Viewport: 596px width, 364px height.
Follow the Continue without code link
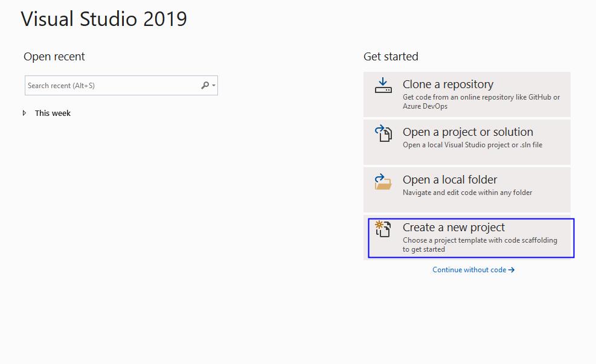click(469, 270)
